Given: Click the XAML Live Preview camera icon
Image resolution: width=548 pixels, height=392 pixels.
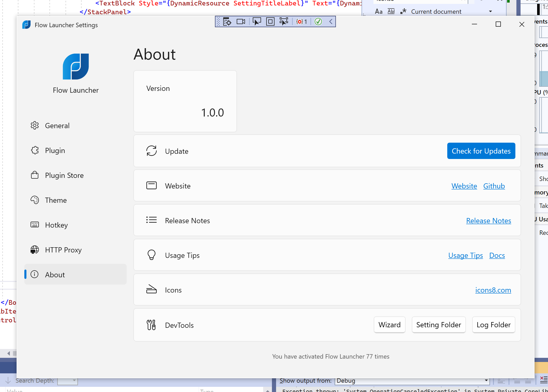Looking at the screenshot, I should (x=241, y=22).
